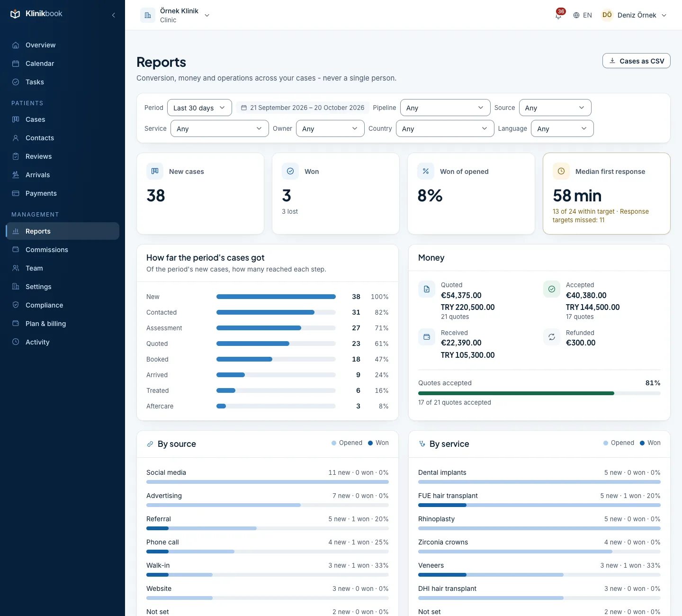The width and height of the screenshot is (682, 616).
Task: Open the Language filter dropdown
Action: point(562,128)
